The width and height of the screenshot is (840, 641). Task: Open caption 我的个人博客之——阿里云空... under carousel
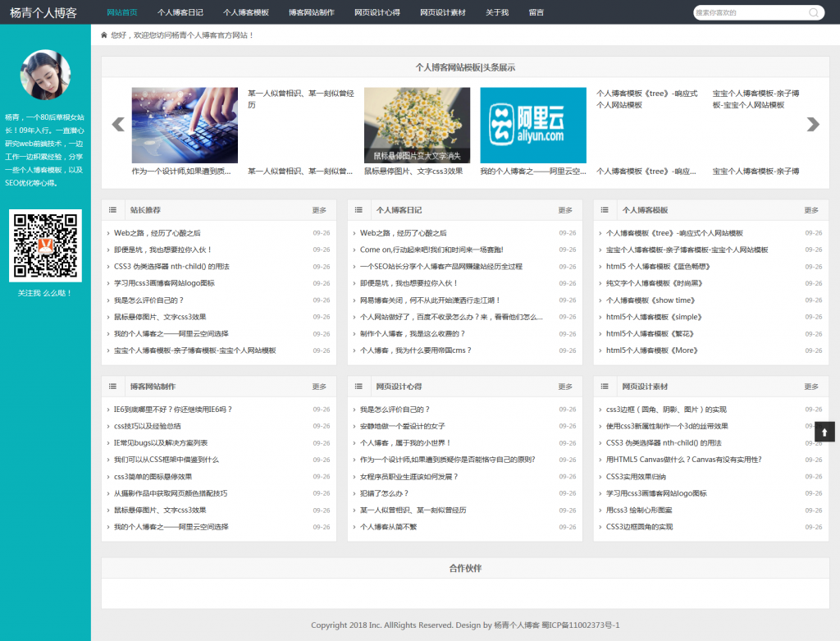pos(533,172)
